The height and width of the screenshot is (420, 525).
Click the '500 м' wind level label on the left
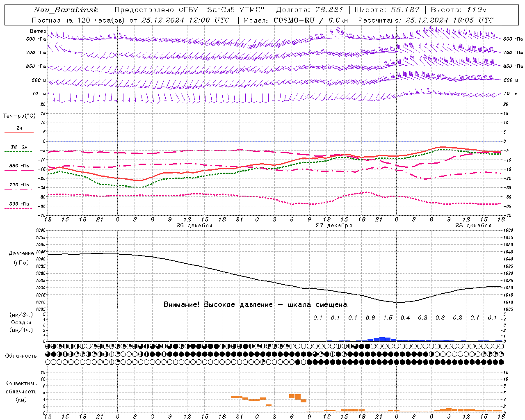coord(39,80)
